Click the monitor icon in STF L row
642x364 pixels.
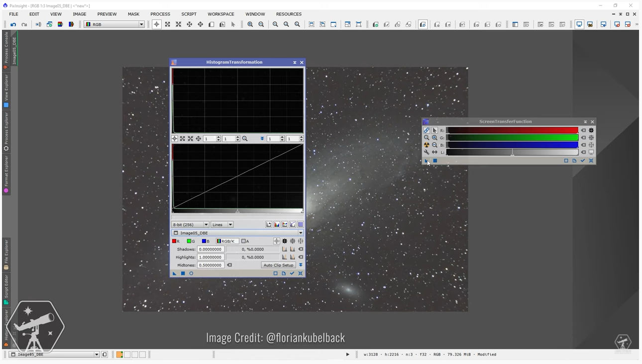(591, 152)
